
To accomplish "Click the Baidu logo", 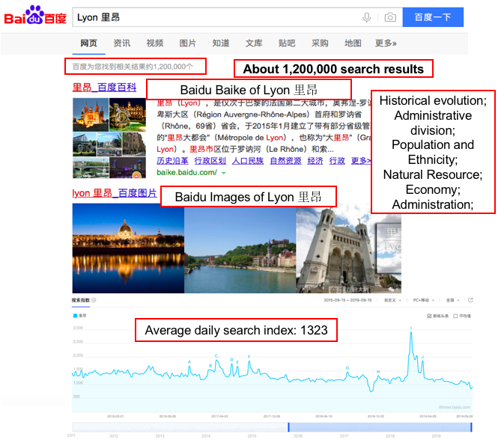I will pyautogui.click(x=35, y=16).
